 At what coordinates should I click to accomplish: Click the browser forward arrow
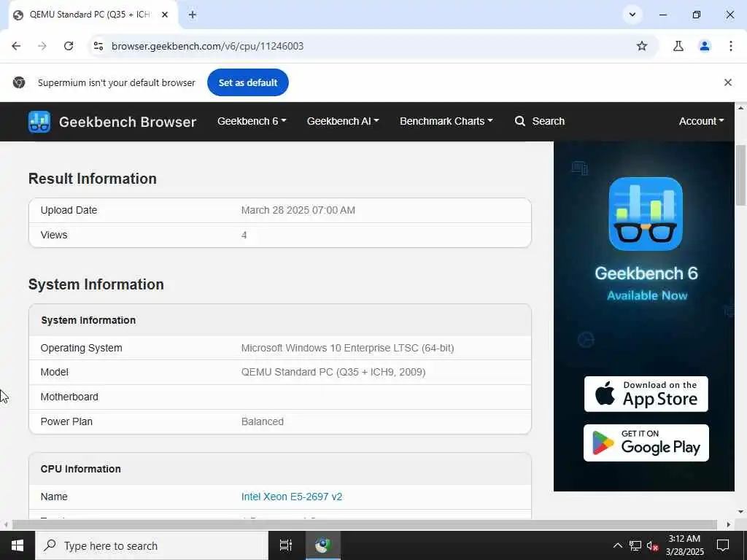coord(42,46)
